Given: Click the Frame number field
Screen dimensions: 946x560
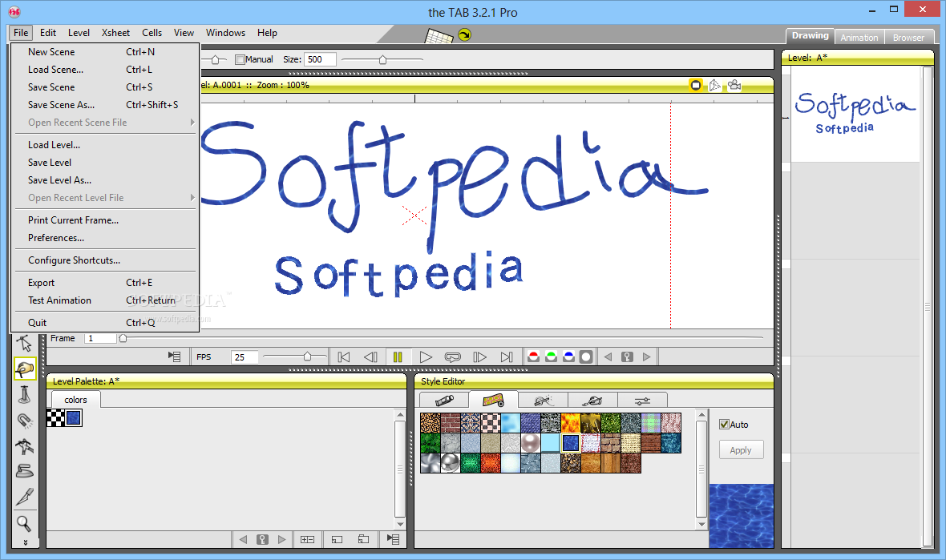Looking at the screenshot, I should click(101, 338).
